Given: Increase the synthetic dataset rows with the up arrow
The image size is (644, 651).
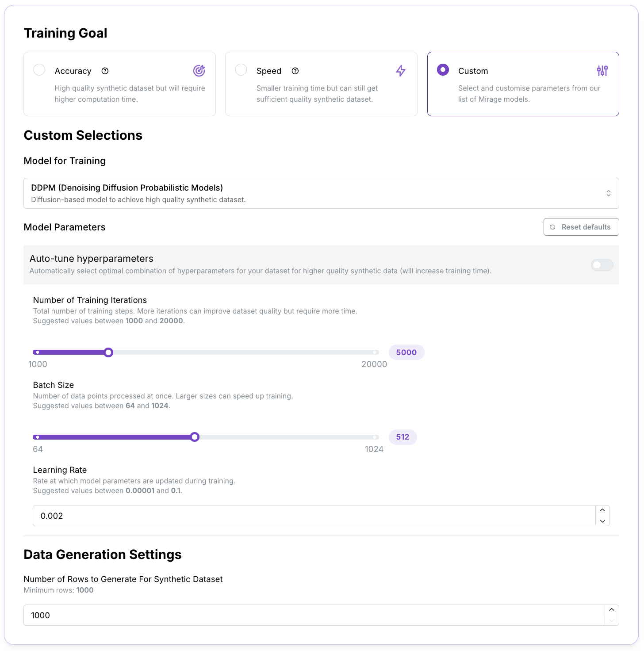Looking at the screenshot, I should coord(612,610).
